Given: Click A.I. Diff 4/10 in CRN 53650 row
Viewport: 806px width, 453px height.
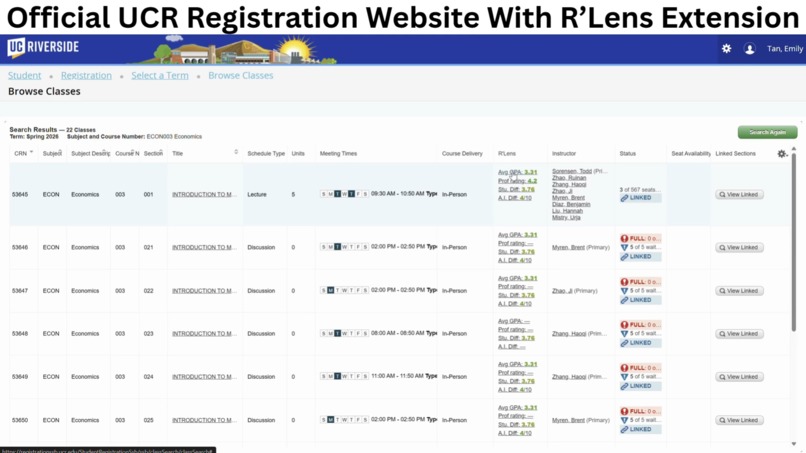Looking at the screenshot, I should click(515, 433).
